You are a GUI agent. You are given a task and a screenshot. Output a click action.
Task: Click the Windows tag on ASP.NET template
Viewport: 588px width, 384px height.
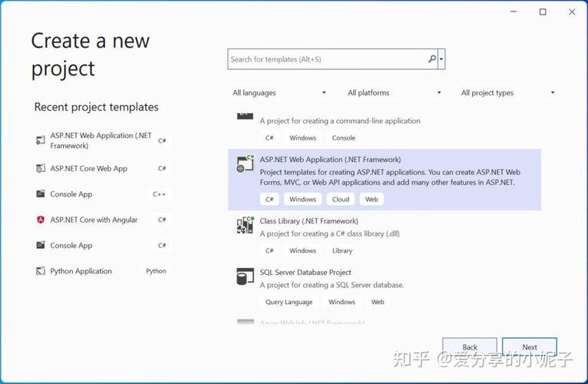(302, 200)
